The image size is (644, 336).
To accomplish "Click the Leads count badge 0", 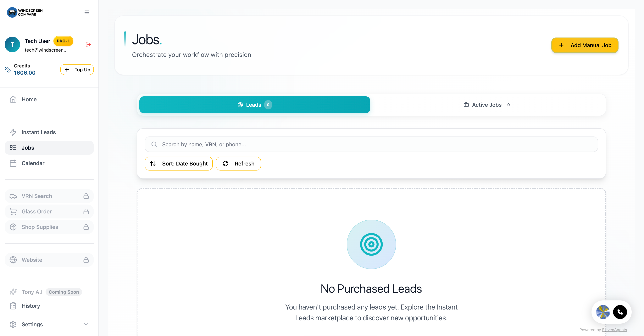I will pos(268,105).
